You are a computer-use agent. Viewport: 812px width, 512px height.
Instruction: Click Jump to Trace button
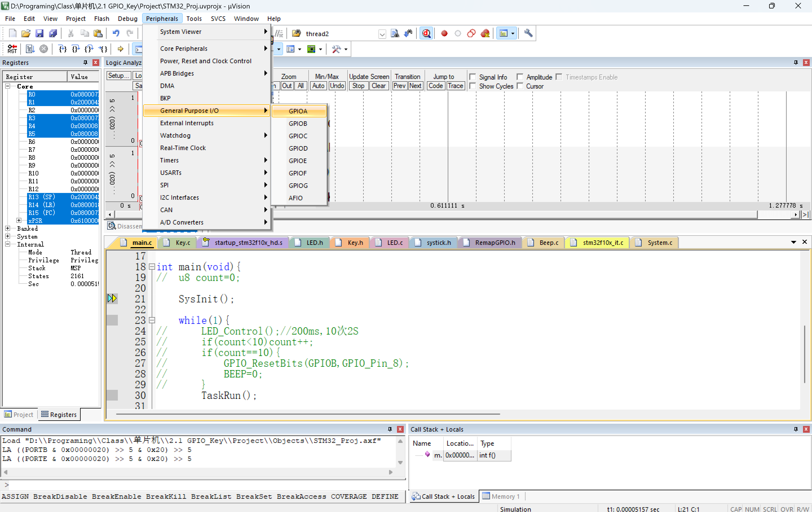pos(455,86)
